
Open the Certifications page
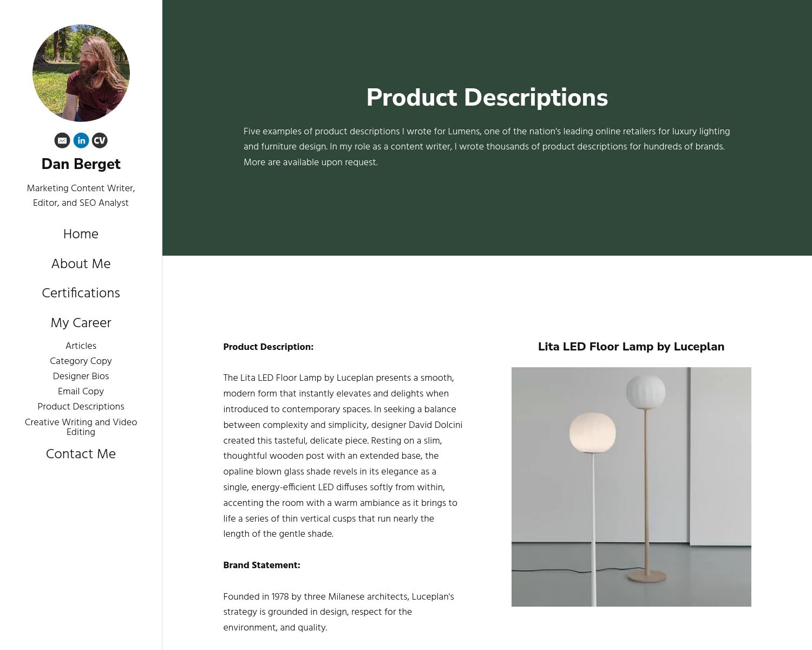pyautogui.click(x=80, y=293)
